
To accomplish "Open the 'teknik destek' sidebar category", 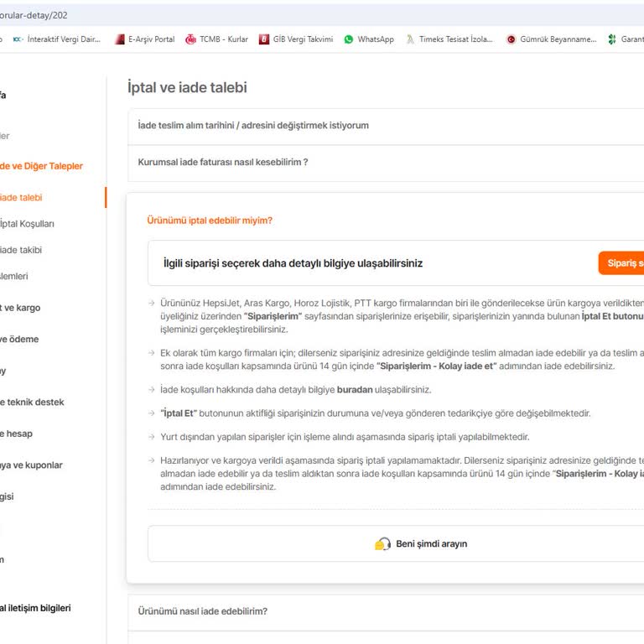I will click(32, 402).
